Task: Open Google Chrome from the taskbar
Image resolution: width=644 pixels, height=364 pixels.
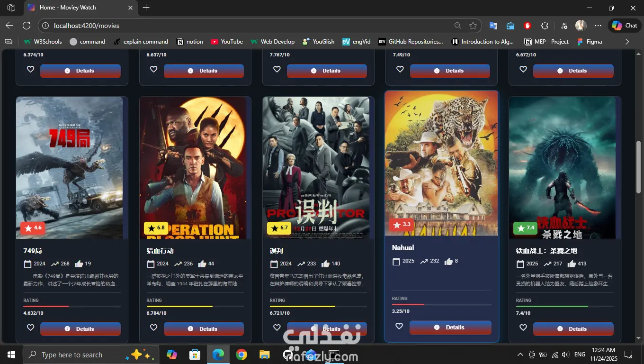Action: (x=241, y=355)
